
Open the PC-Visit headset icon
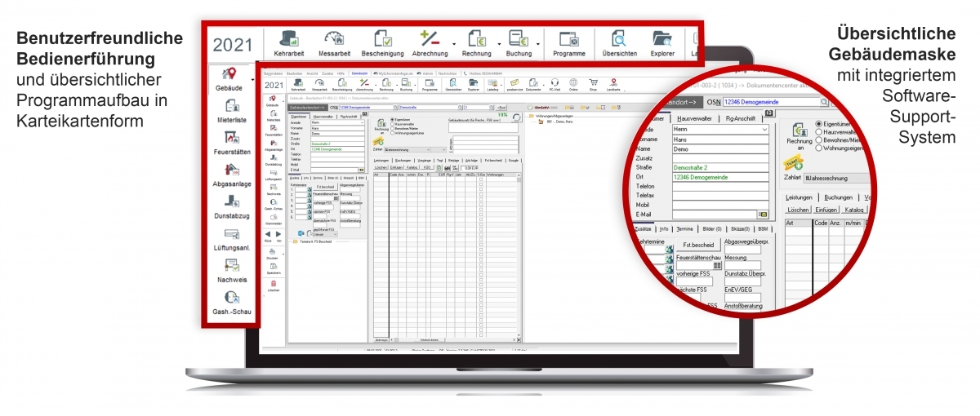[554, 83]
